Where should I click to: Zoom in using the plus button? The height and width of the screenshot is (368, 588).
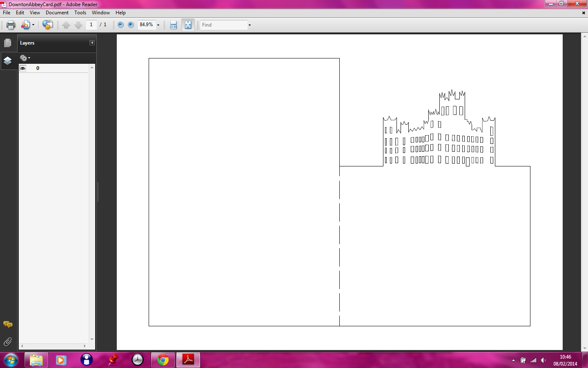coord(131,25)
